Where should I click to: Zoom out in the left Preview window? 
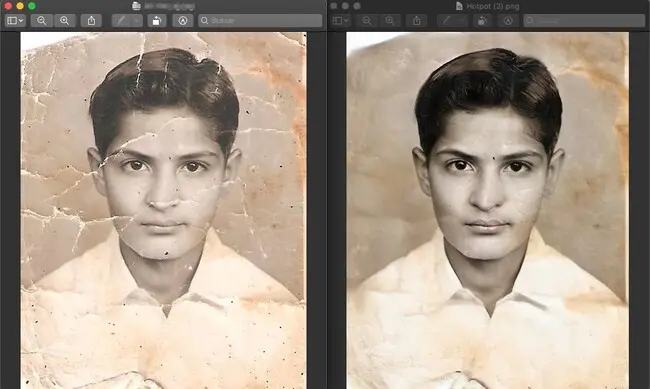pos(41,20)
